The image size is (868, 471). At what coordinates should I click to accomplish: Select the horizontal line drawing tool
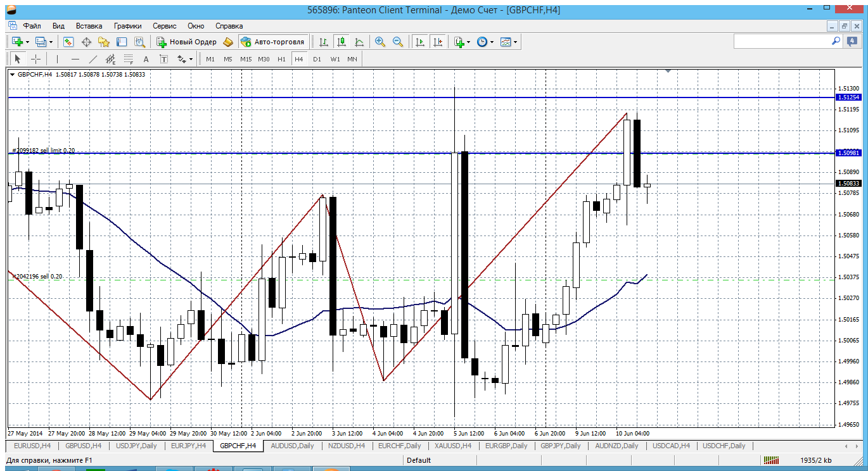tap(75, 59)
